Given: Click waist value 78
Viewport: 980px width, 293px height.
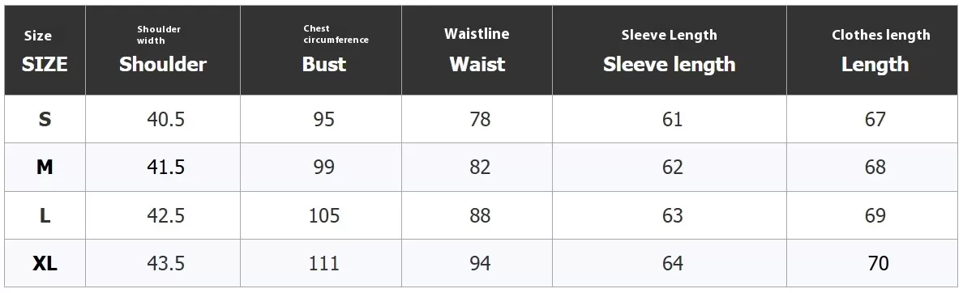Looking at the screenshot, I should [480, 120].
